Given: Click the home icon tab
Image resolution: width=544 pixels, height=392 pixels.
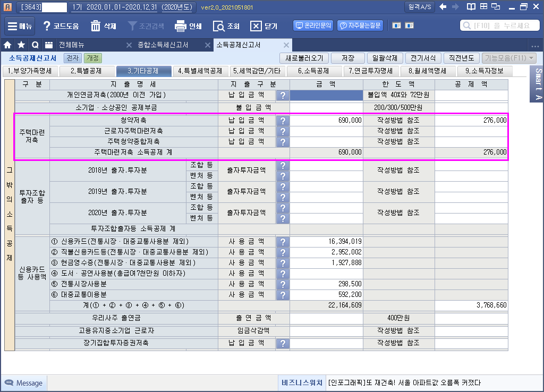Looking at the screenshot, I should click(7, 45).
